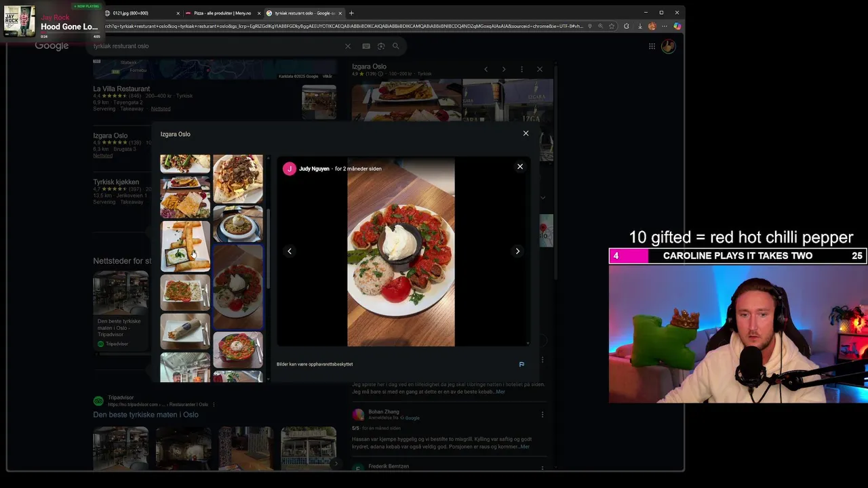Click the zoom magnifier icon in address bar
The height and width of the screenshot is (488, 868).
click(x=601, y=26)
